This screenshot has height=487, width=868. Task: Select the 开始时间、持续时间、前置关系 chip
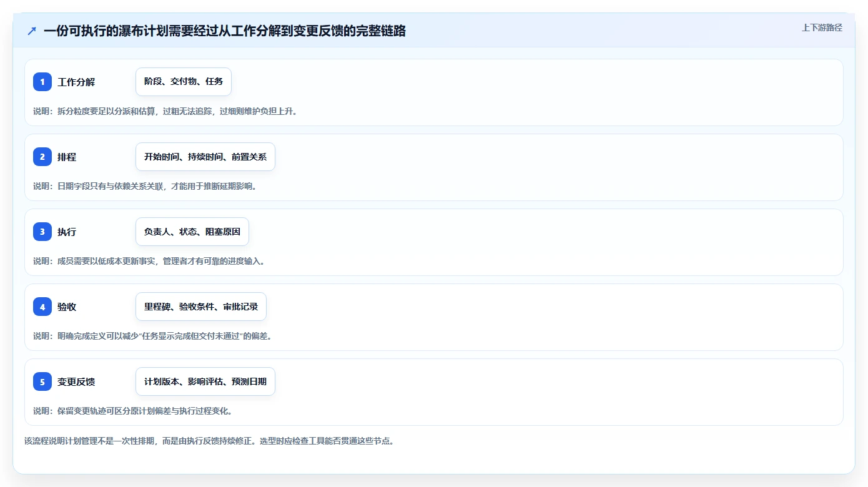click(205, 157)
